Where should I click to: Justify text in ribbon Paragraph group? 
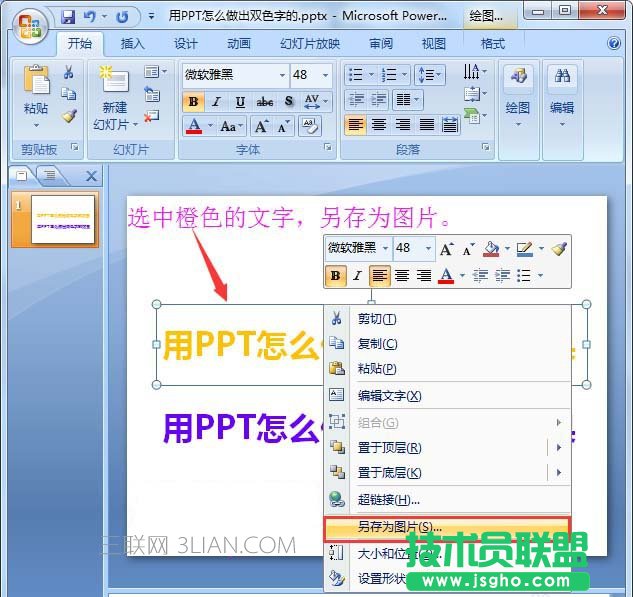426,124
